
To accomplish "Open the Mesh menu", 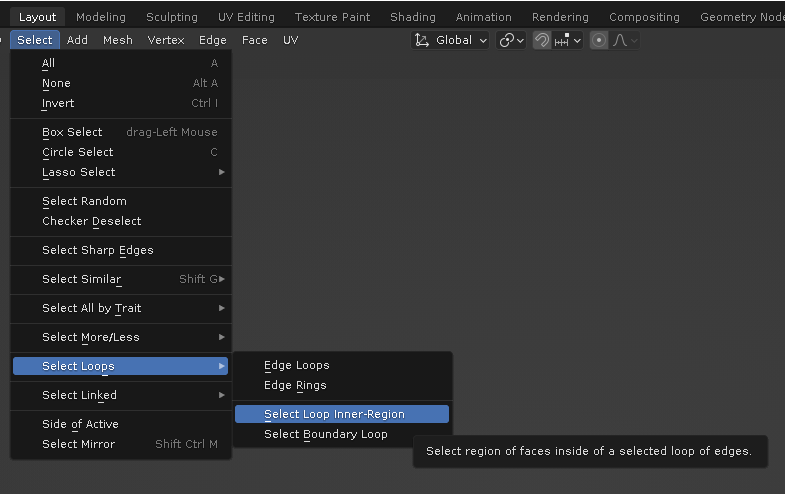I will click(118, 40).
